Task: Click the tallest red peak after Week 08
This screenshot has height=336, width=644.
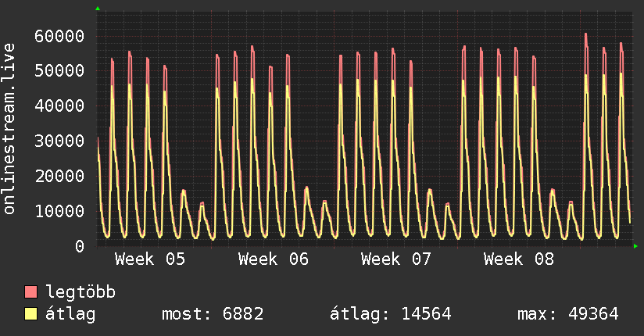Action: 585,35
